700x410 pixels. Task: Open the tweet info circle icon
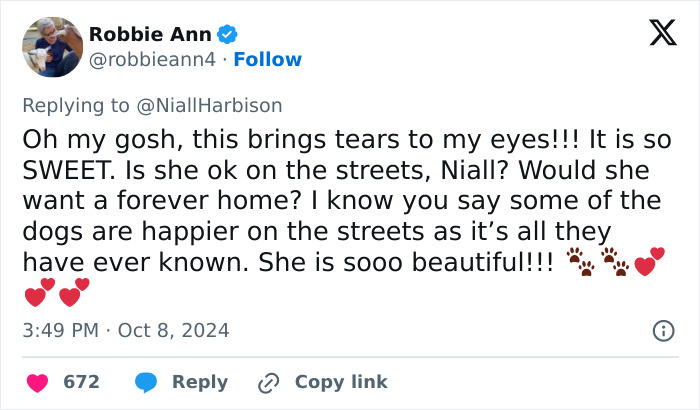[662, 330]
